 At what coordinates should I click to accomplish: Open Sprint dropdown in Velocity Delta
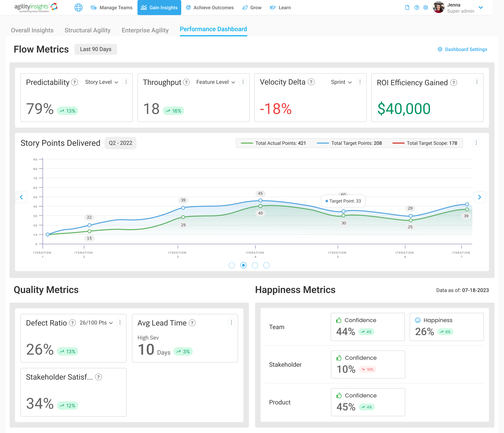pyautogui.click(x=341, y=82)
